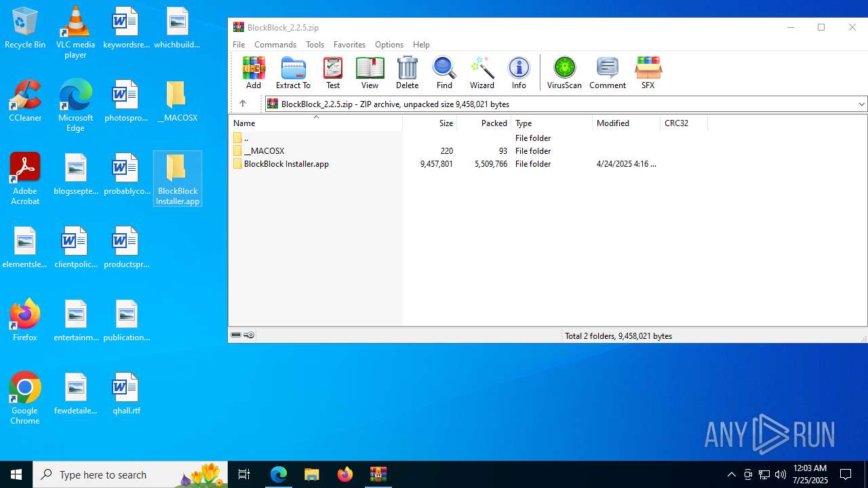Open the Options menu

389,44
